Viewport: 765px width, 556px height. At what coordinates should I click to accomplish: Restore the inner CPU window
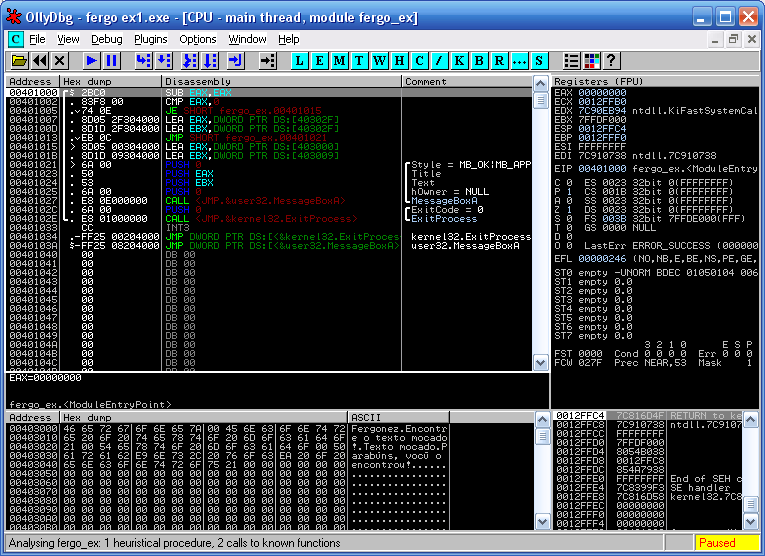click(733, 40)
